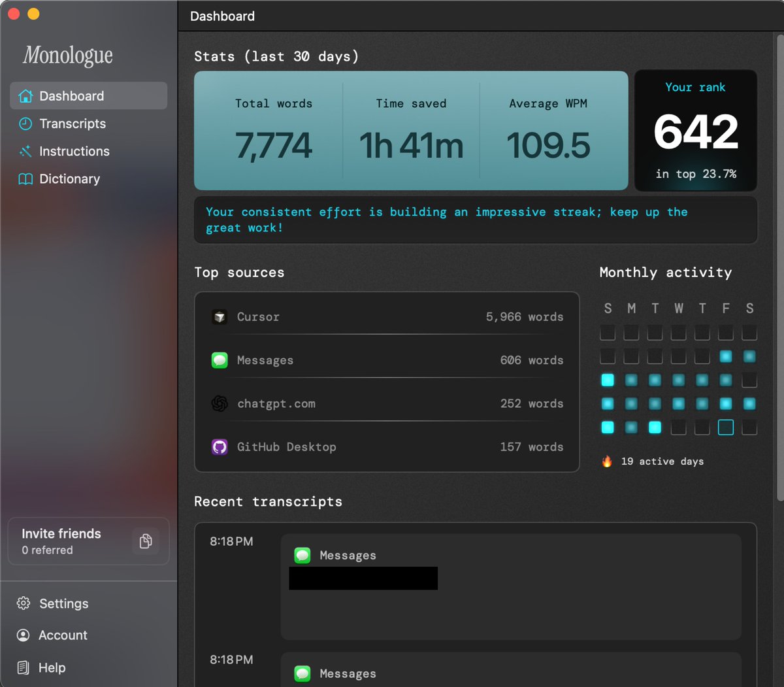The image size is (784, 687).
Task: Click the Settings gear icon
Action: [24, 603]
